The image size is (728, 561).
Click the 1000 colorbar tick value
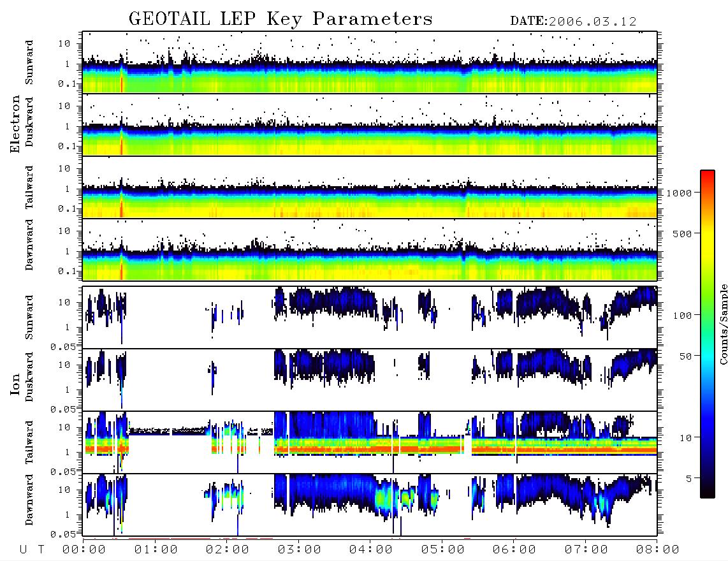point(679,193)
